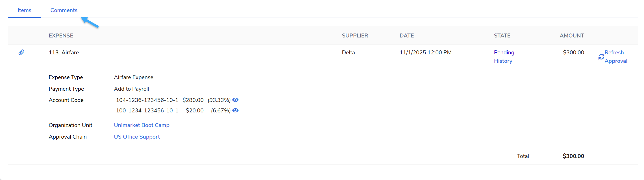The image size is (644, 180).
Task: Open the approval History link
Action: pyautogui.click(x=503, y=61)
